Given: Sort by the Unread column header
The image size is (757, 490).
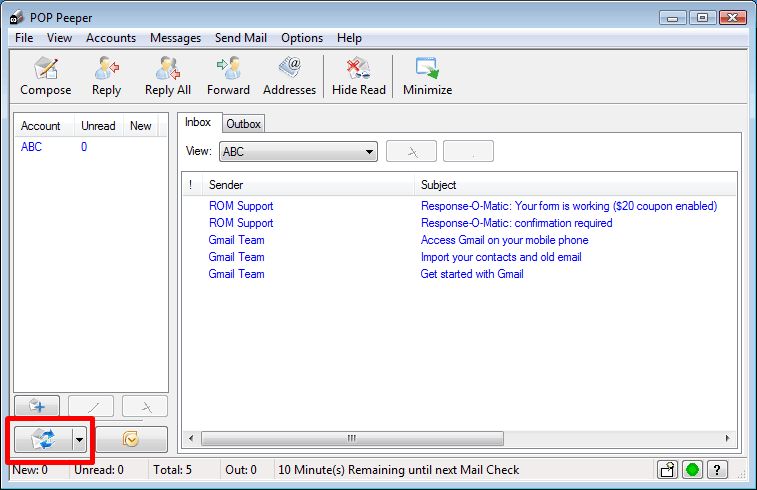Looking at the screenshot, I should 98,126.
